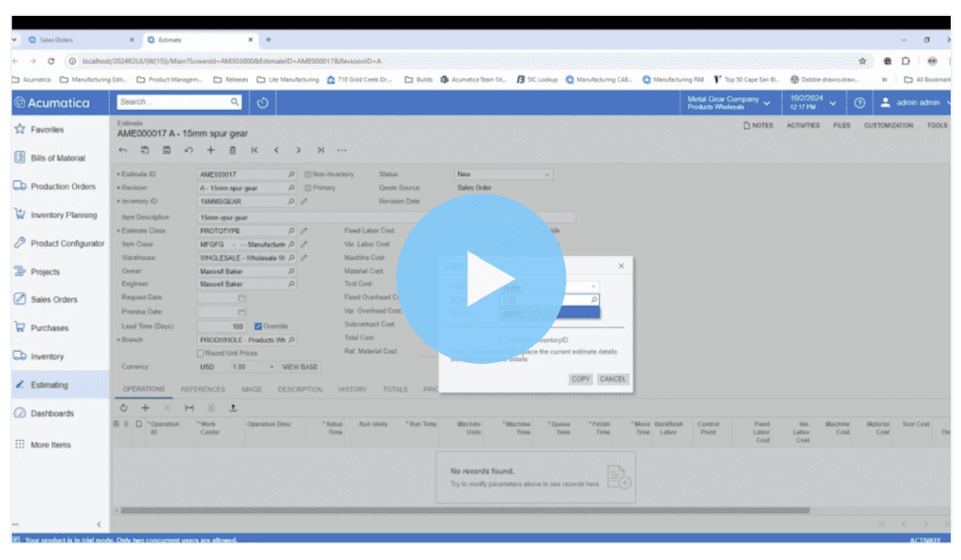Viewport: 961px width, 560px height.
Task: Click the Dashboards sidebar icon
Action: [x=20, y=413]
